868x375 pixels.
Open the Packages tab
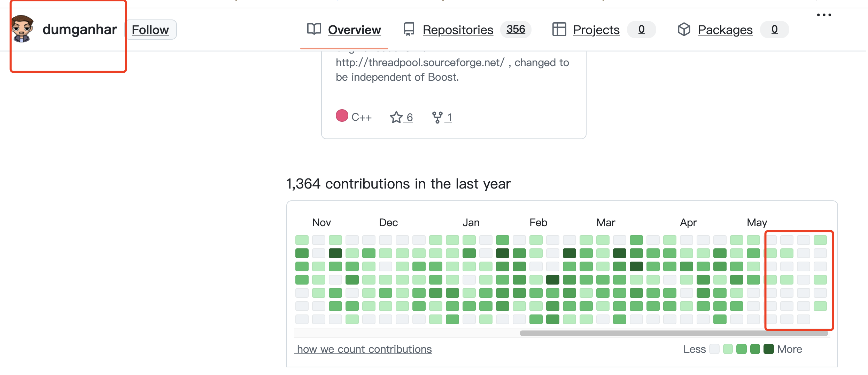click(x=725, y=30)
